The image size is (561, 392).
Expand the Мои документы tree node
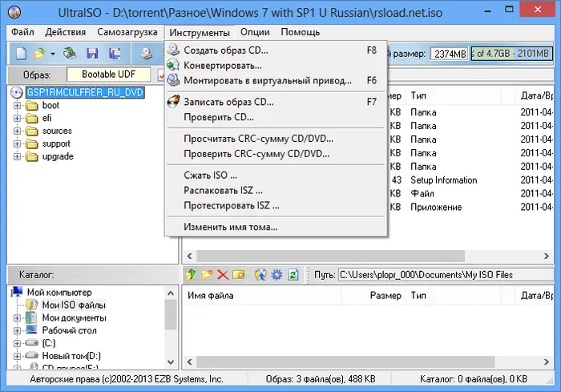(x=17, y=318)
